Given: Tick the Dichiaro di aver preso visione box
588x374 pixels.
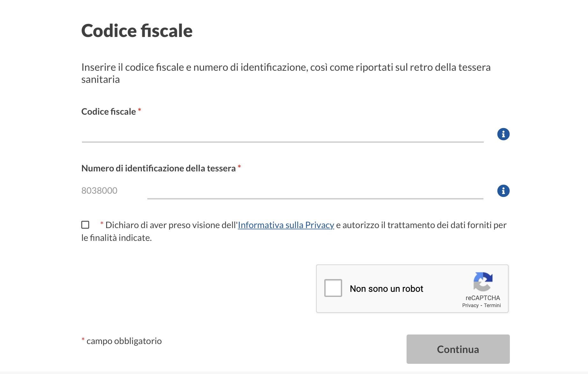Looking at the screenshot, I should (x=85, y=225).
